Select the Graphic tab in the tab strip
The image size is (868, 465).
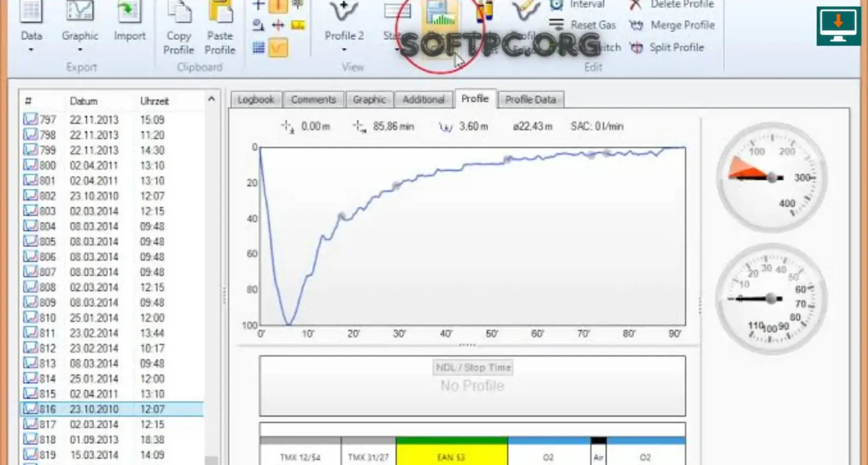(x=369, y=100)
